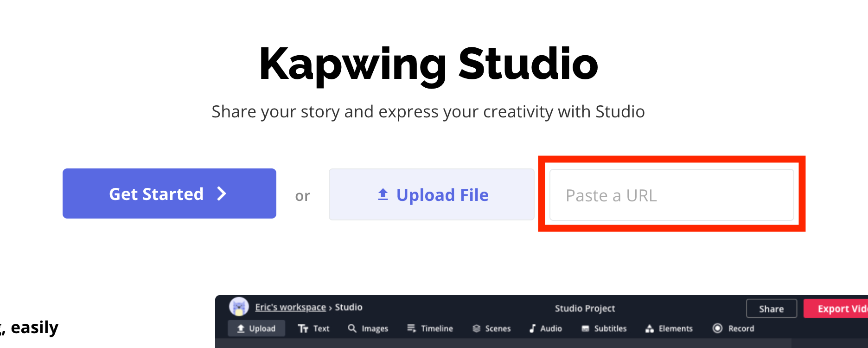Click the upload arrow icon in Upload File

pyautogui.click(x=383, y=194)
